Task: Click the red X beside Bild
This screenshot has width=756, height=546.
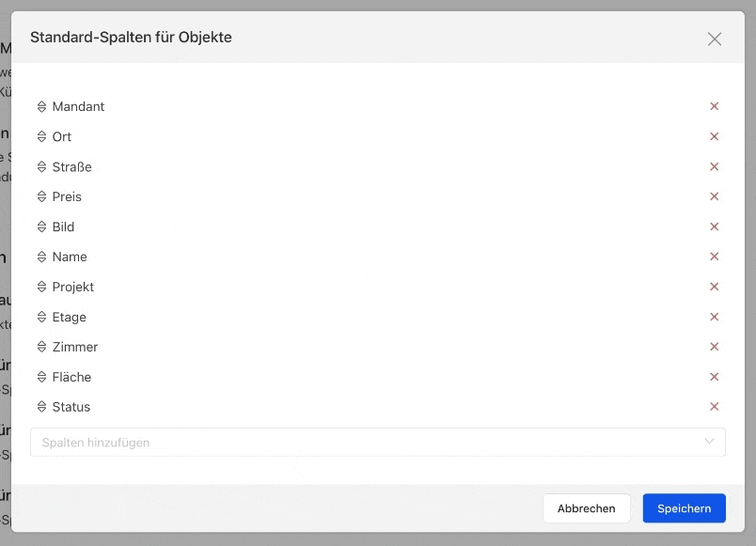Action: coord(714,226)
